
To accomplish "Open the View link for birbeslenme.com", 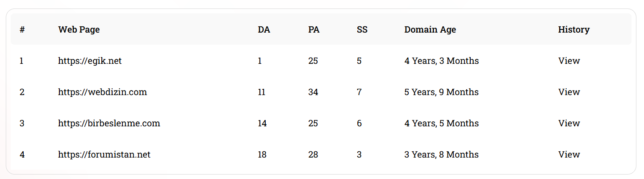I will [569, 123].
